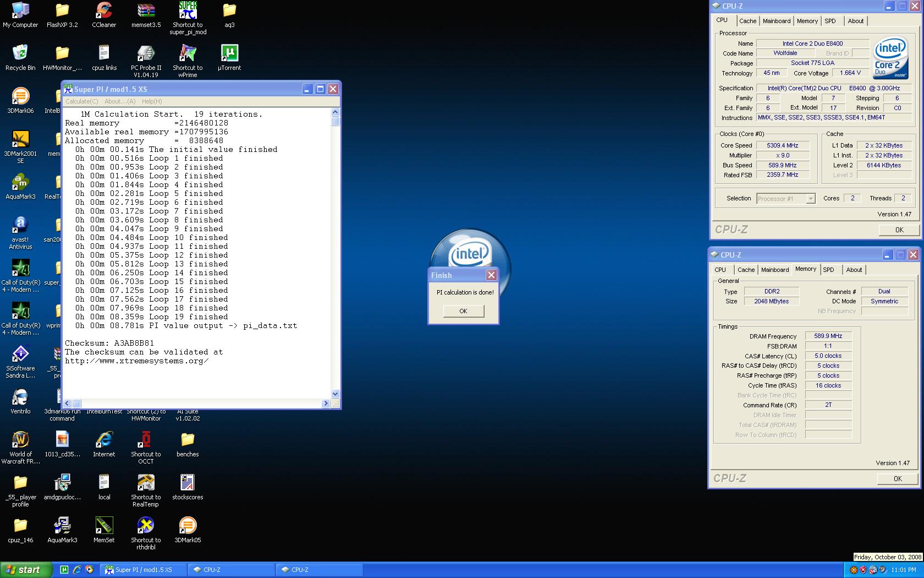Open the cpuz_146 folder icon
The image size is (924, 578).
click(20, 530)
